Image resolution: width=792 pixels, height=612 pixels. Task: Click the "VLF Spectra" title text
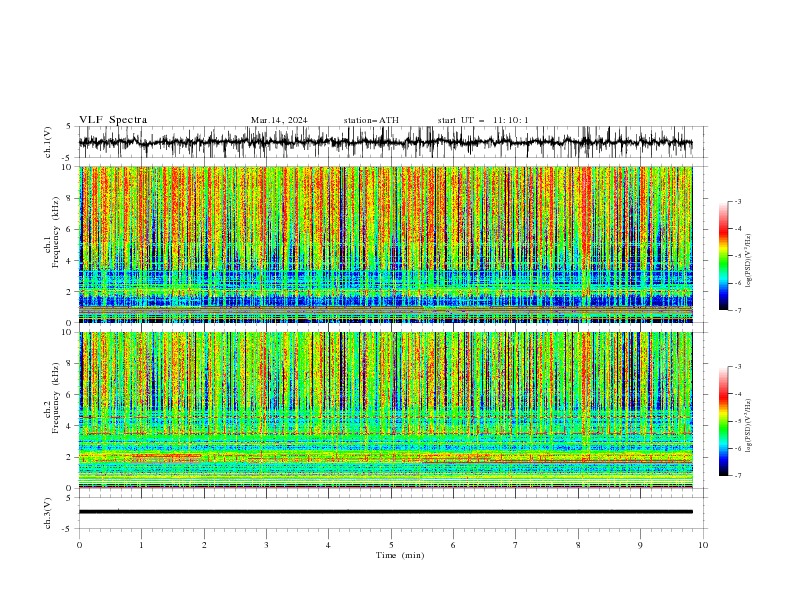click(x=113, y=120)
